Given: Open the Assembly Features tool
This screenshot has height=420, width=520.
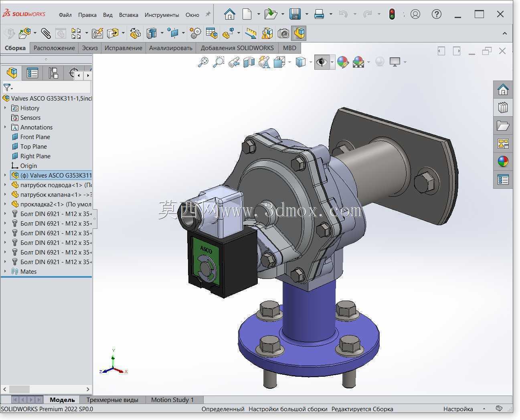Looking at the screenshot, I should pyautogui.click(x=152, y=33).
